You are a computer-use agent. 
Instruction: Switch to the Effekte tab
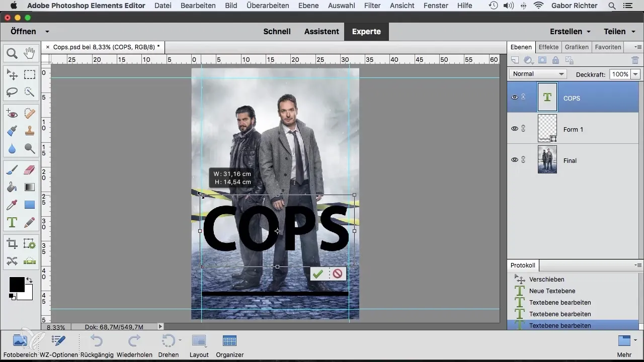pyautogui.click(x=548, y=47)
